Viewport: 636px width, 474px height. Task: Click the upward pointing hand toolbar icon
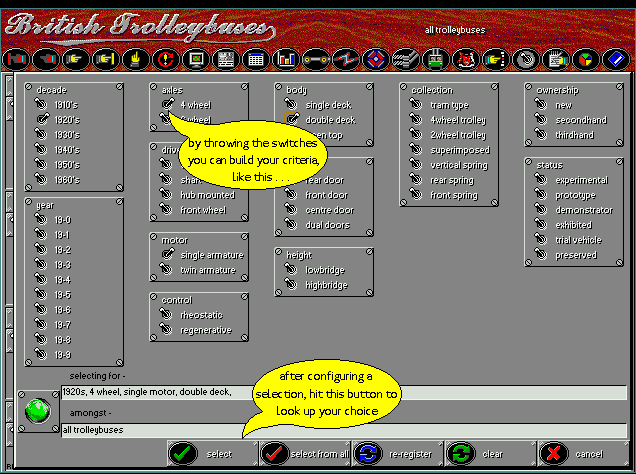135,59
